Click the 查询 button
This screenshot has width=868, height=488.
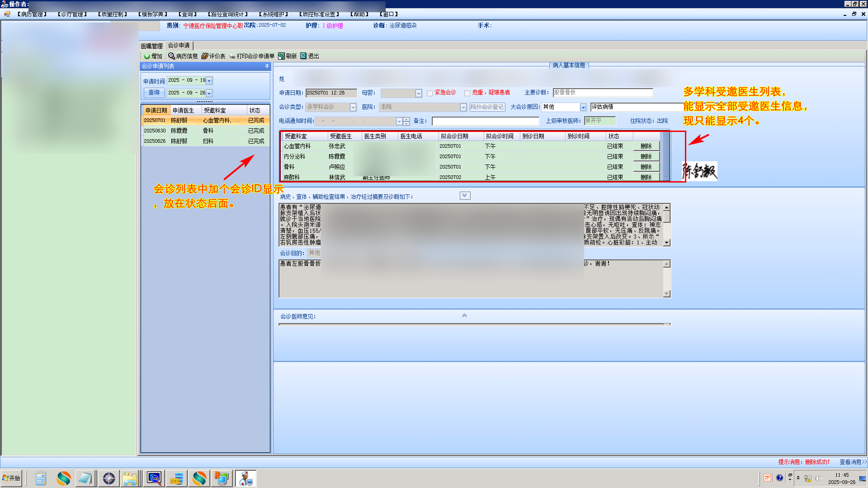point(154,93)
